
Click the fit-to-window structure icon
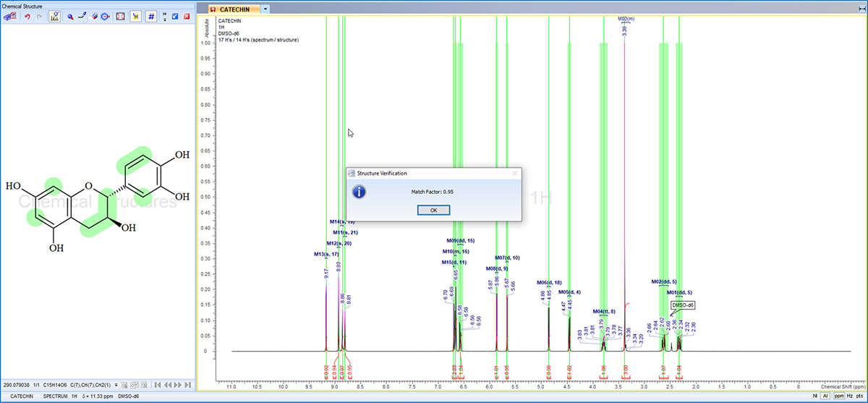coord(120,16)
